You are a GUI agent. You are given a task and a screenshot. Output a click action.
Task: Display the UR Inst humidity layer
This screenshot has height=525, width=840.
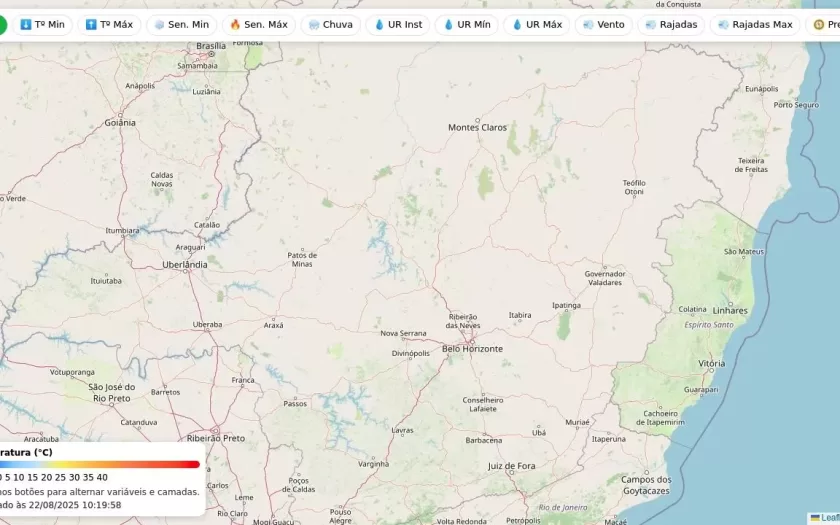point(398,25)
